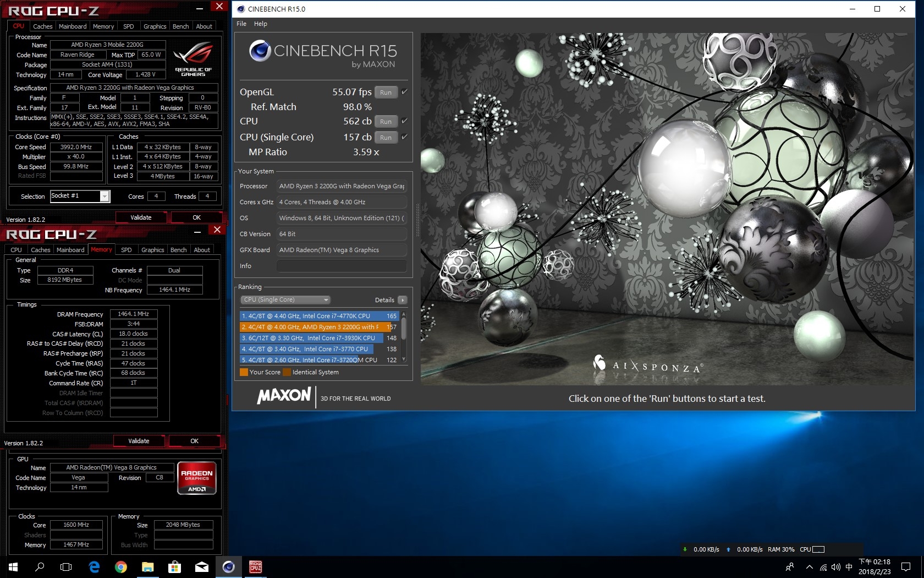The width and height of the screenshot is (924, 578).
Task: Click the MAXON logo at bottom
Action: click(284, 396)
